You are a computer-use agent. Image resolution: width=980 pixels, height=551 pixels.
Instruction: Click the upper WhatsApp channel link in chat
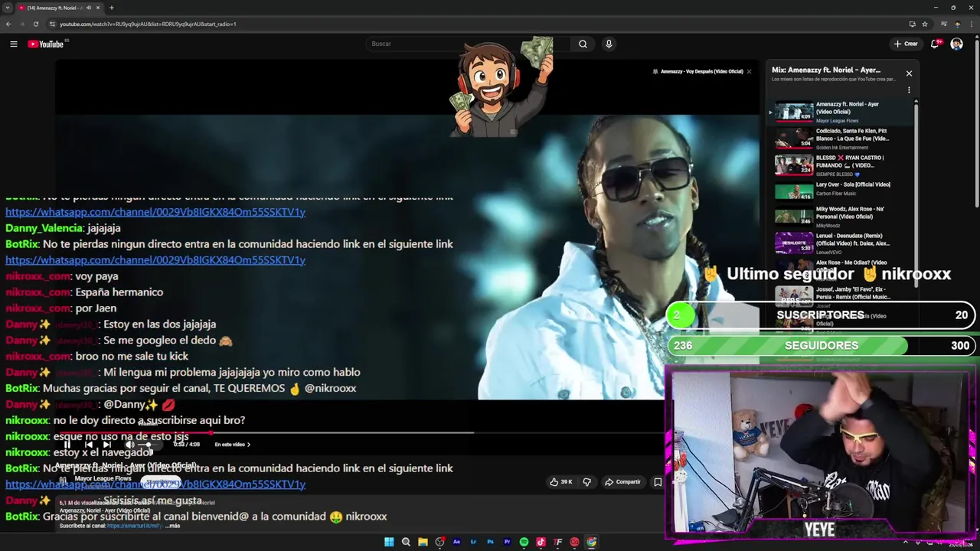pyautogui.click(x=155, y=212)
